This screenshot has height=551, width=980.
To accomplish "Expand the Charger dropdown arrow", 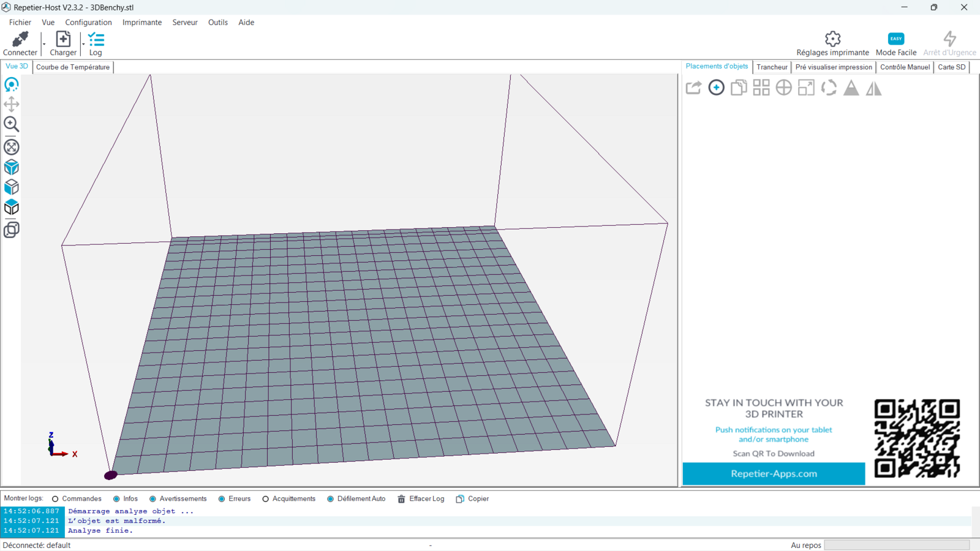I will 83,45.
